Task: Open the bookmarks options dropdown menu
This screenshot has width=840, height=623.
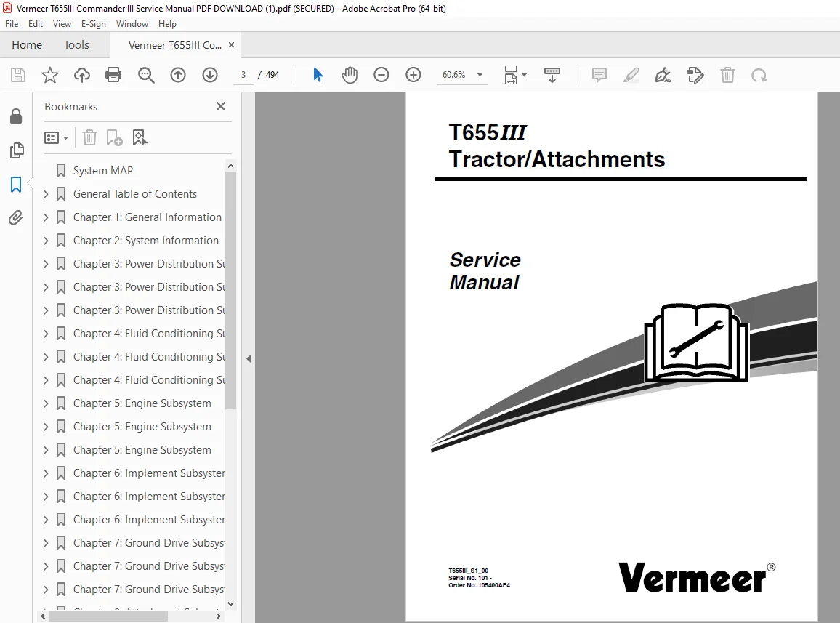Action: pos(56,138)
